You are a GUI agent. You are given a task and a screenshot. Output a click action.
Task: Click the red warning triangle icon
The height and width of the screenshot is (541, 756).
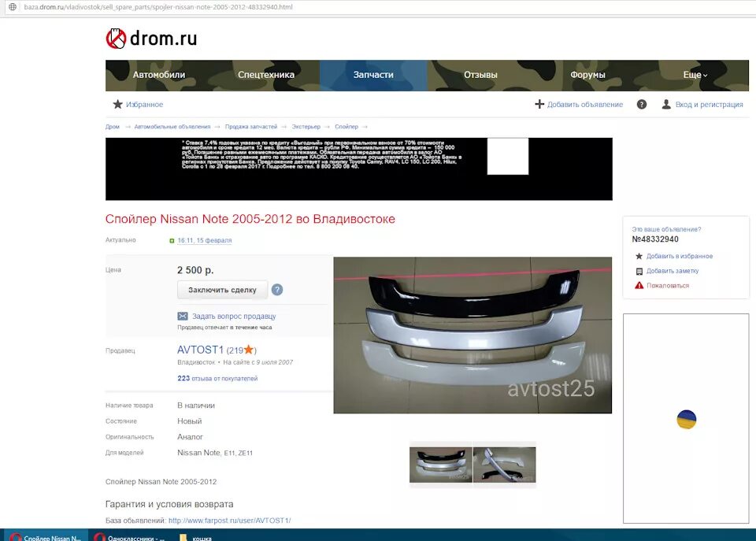(639, 285)
